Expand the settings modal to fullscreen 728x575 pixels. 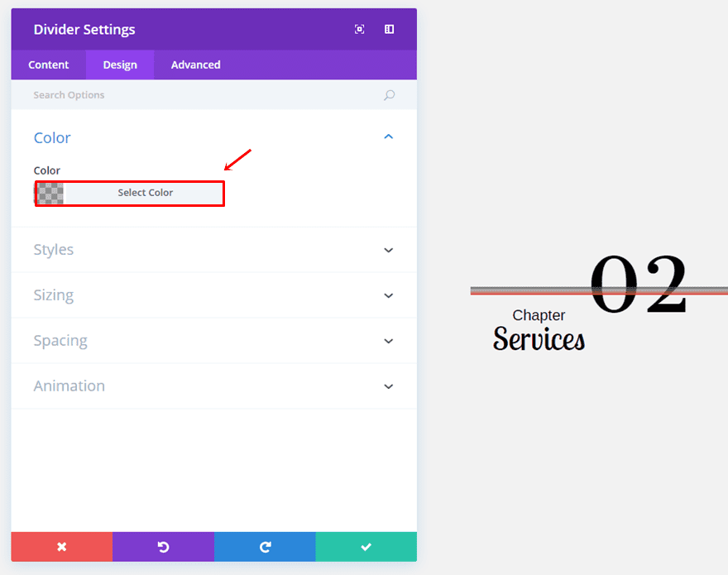[x=359, y=29]
